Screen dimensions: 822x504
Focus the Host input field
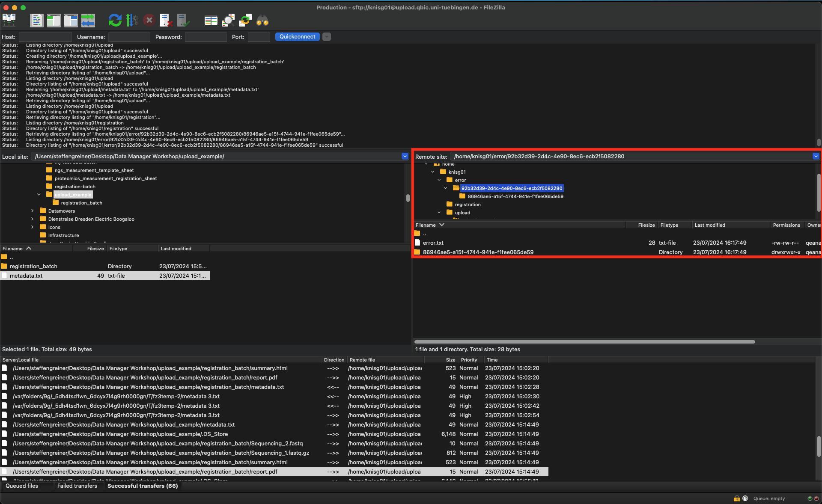click(45, 37)
